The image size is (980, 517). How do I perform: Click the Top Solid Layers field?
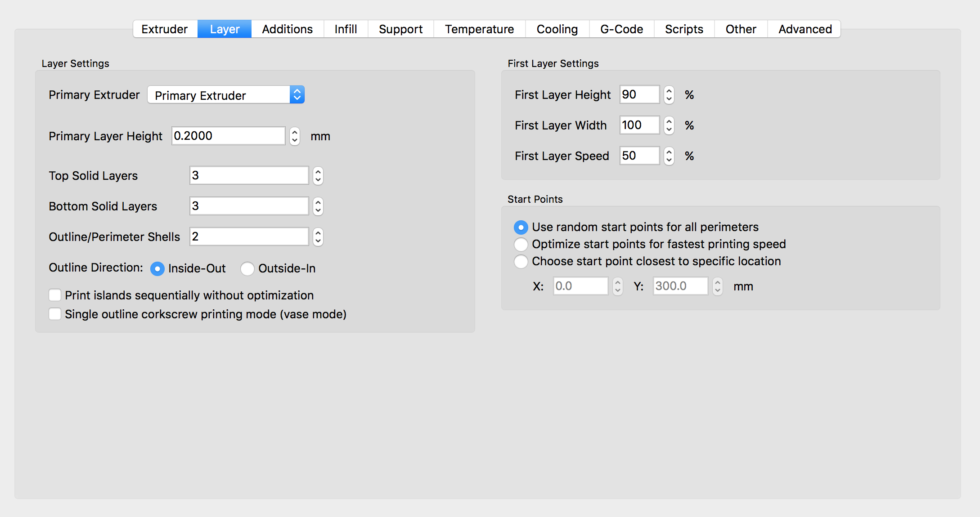pyautogui.click(x=248, y=175)
